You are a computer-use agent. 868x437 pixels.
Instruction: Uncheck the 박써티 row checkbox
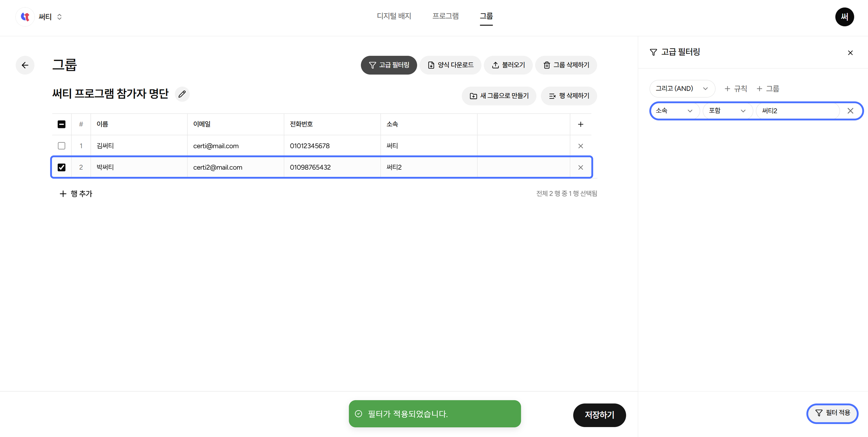(61, 167)
